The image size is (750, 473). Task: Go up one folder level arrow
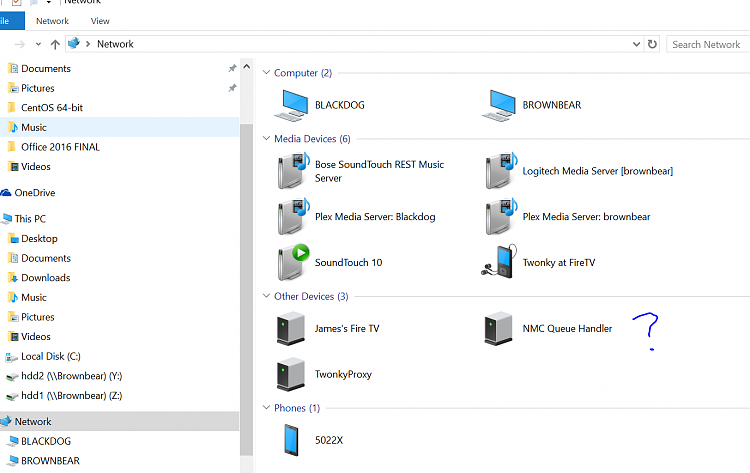pos(55,44)
